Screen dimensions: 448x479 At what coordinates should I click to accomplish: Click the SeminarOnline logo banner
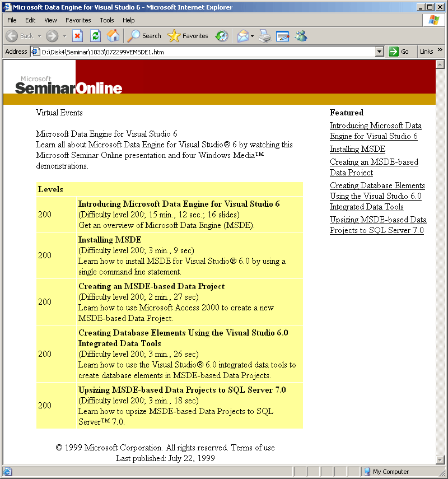68,86
